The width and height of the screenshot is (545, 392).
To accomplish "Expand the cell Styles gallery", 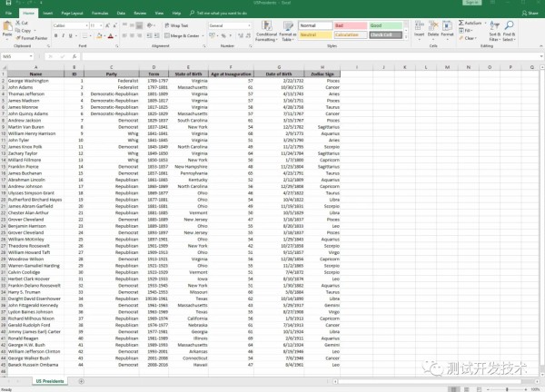I will tap(406, 37).
